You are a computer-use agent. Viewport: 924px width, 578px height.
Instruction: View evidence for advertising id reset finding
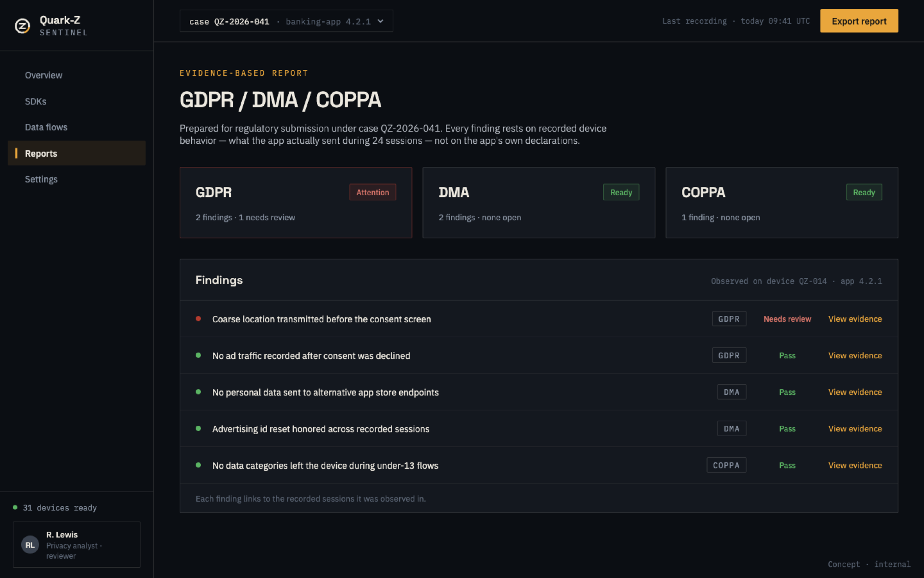point(855,429)
